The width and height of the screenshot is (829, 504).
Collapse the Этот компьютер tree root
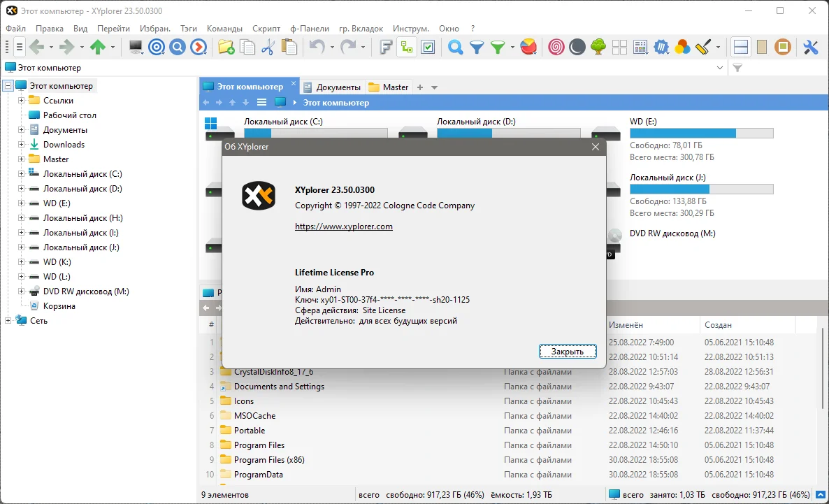(x=8, y=85)
